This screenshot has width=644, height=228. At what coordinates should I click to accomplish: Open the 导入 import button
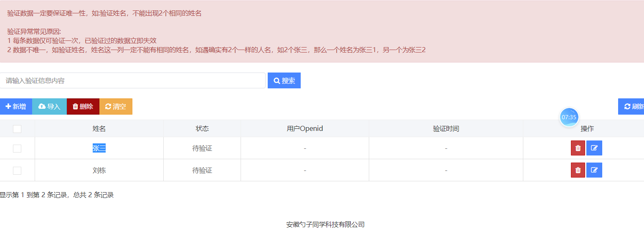(x=49, y=106)
